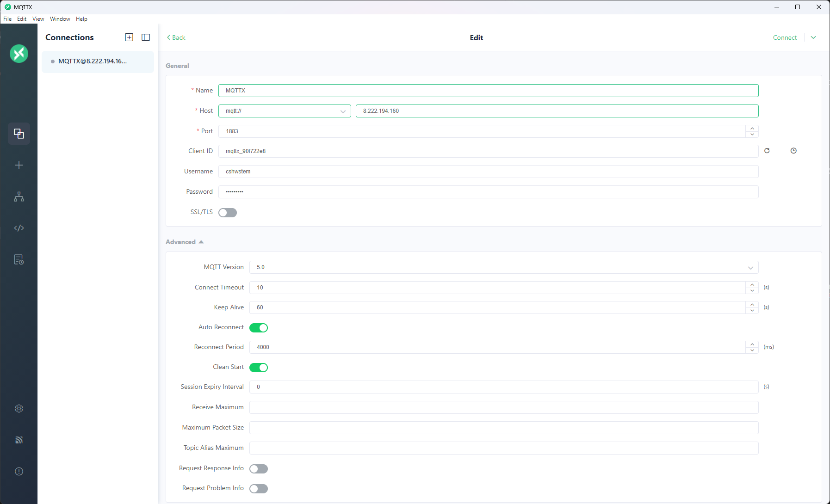Click the Connect Timeout value field
The height and width of the screenshot is (504, 830).
click(x=497, y=288)
